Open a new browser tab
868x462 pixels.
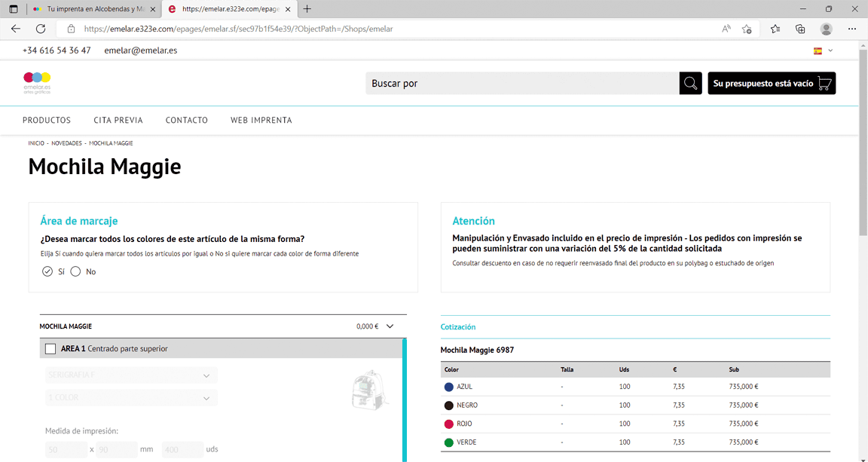click(307, 9)
